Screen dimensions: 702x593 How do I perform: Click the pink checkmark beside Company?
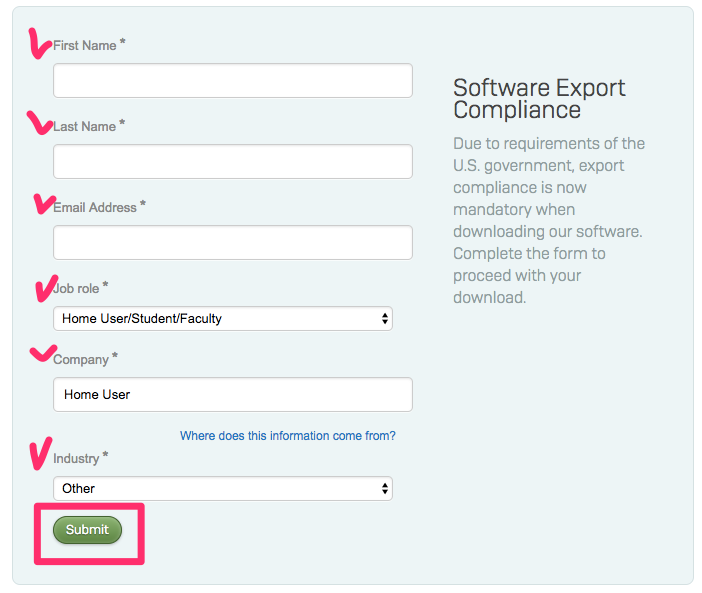(x=43, y=353)
